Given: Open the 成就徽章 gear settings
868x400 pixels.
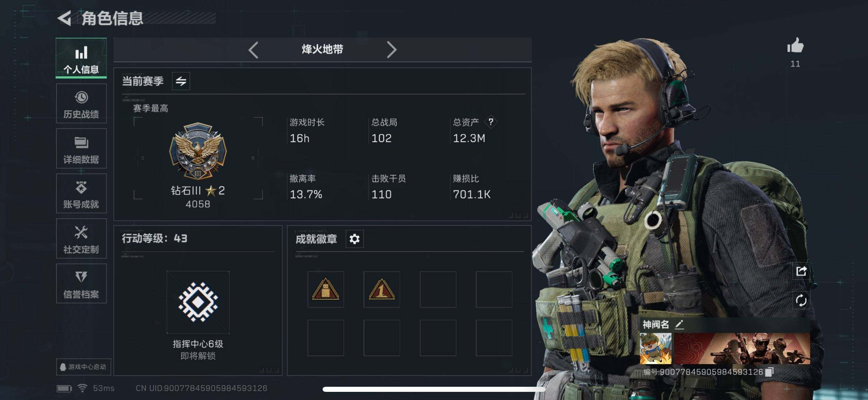Looking at the screenshot, I should point(355,239).
